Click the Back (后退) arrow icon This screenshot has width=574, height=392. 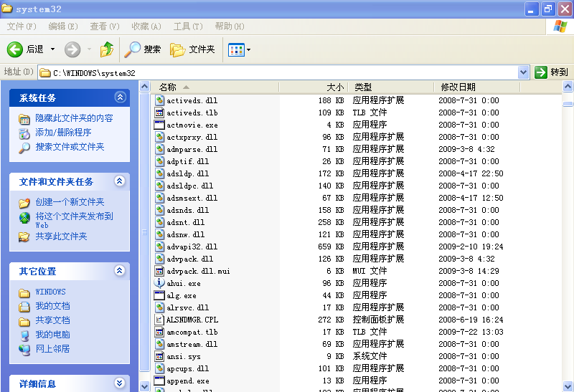pos(15,49)
